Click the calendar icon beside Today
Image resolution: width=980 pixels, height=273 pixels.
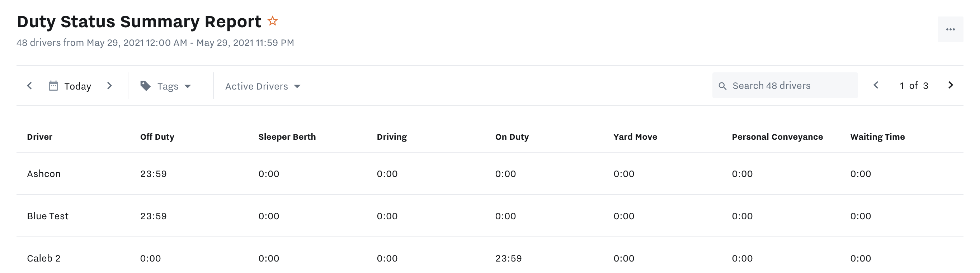53,86
